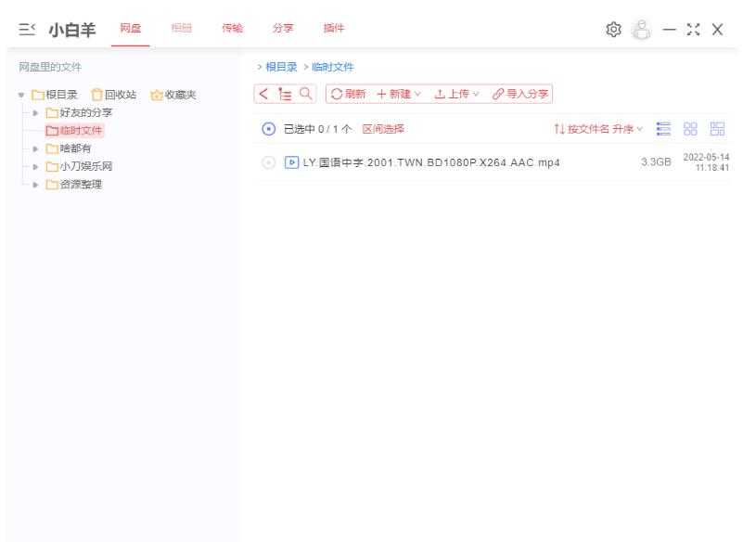Viewport: 756px width, 542px height.
Task: Switch to grid view icon
Action: click(690, 130)
